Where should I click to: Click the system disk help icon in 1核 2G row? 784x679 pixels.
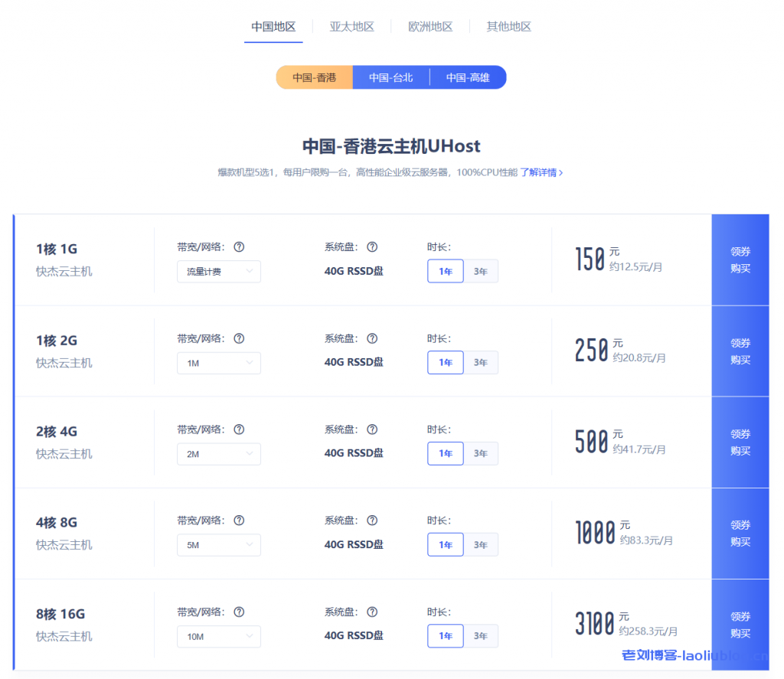point(372,338)
